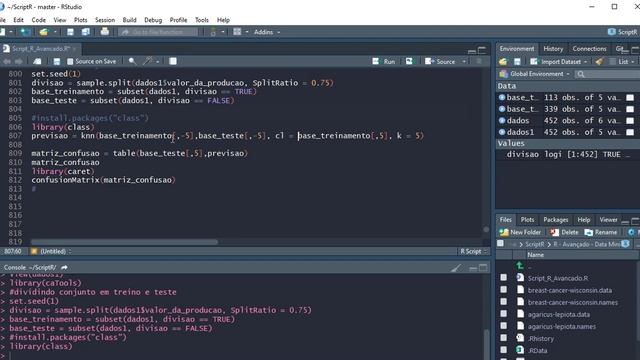Expand the base_t 113 obs. data entry
The image size is (640, 360).
click(502, 98)
